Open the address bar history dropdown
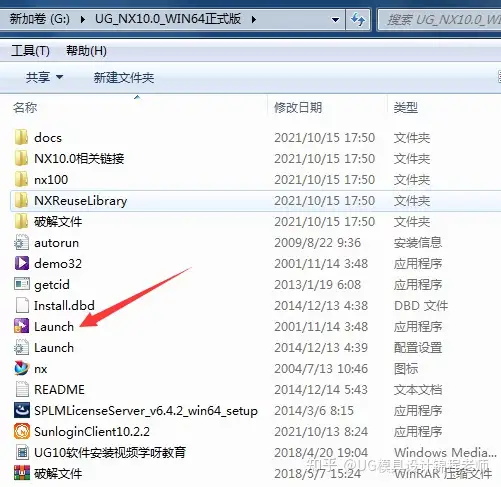501x487 pixels. click(x=335, y=19)
